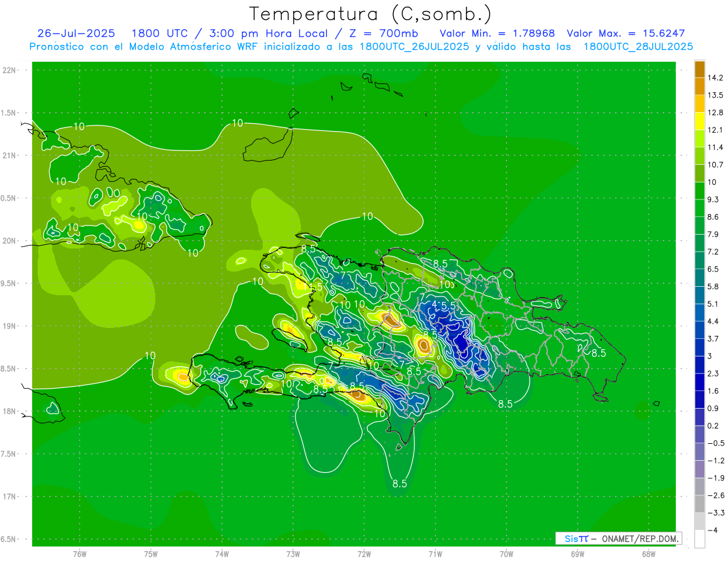Click the legend value "-3.3"

tap(715, 513)
